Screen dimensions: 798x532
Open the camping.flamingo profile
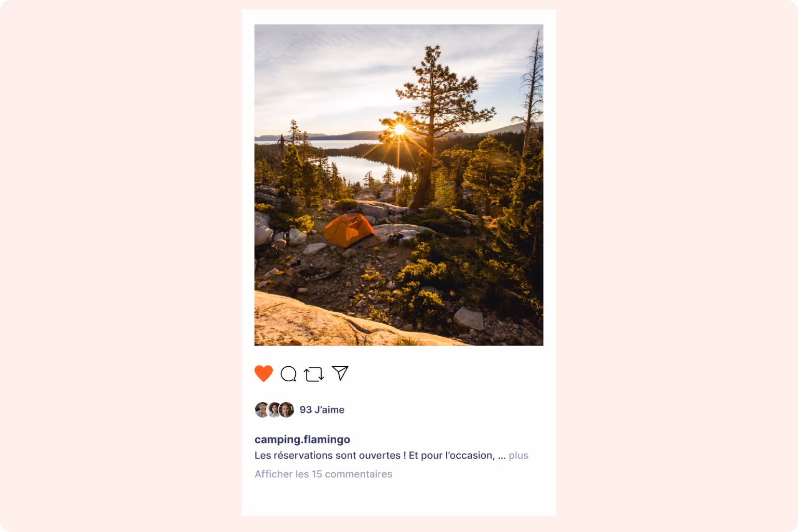coord(302,440)
